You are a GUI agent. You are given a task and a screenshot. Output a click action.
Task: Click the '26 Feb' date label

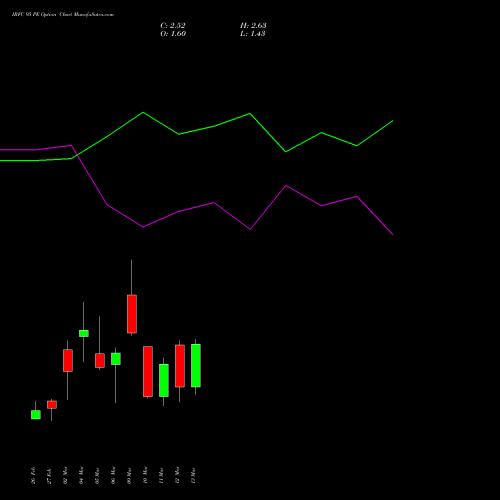click(x=33, y=476)
